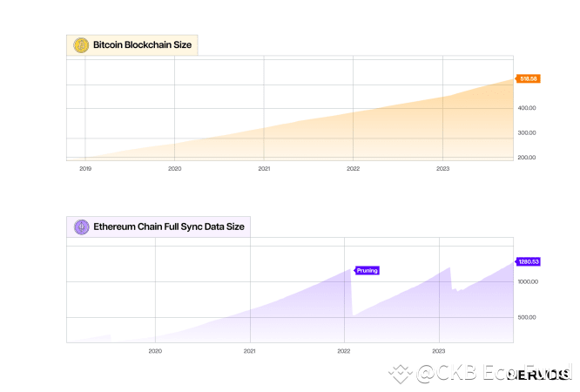Click the Bitcoin coin icon
The image size is (580, 392).
[x=81, y=45]
